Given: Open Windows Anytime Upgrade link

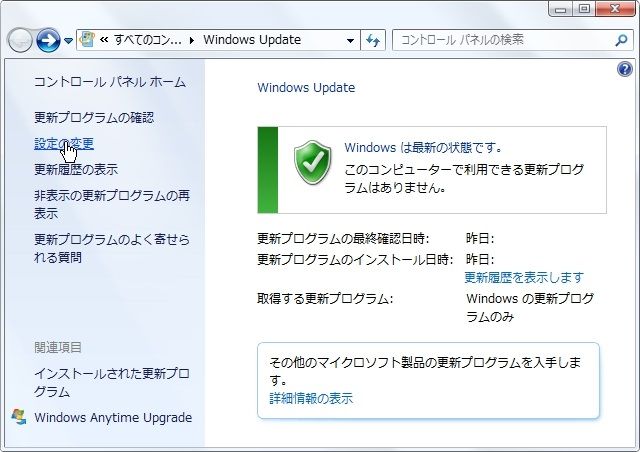Looking at the screenshot, I should click(x=113, y=417).
